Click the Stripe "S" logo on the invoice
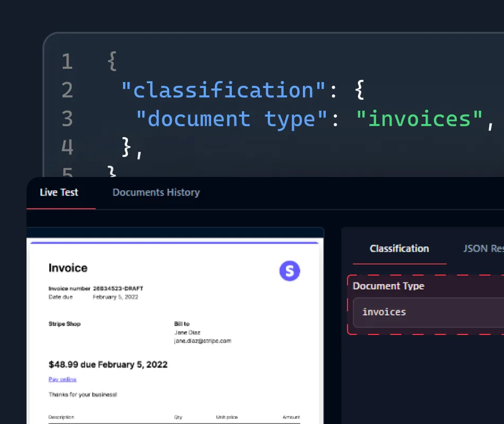This screenshot has height=424, width=504. point(290,271)
